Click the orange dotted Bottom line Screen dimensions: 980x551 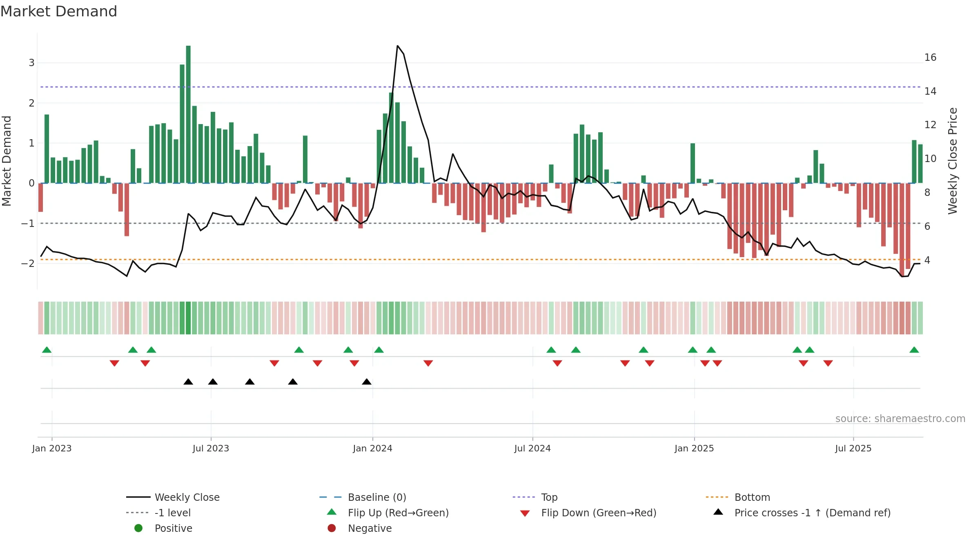(480, 260)
